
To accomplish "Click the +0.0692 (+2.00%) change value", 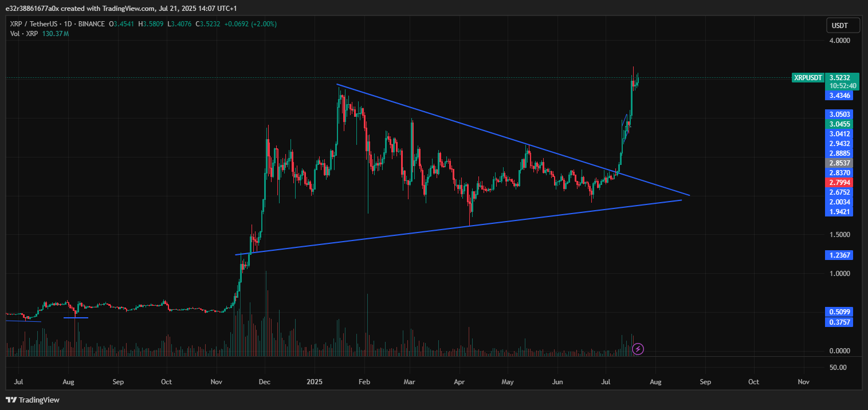I will (x=249, y=24).
